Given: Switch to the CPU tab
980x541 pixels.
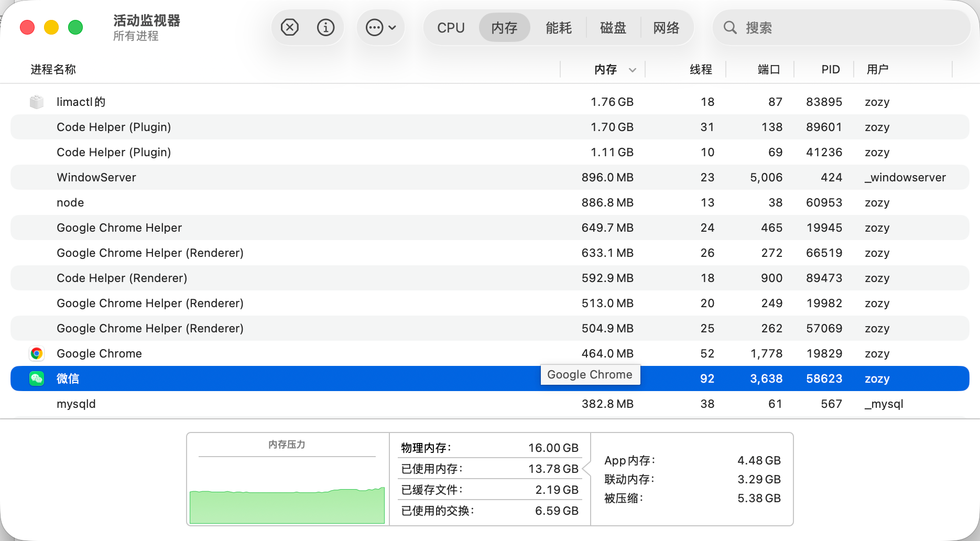Looking at the screenshot, I should [x=451, y=28].
